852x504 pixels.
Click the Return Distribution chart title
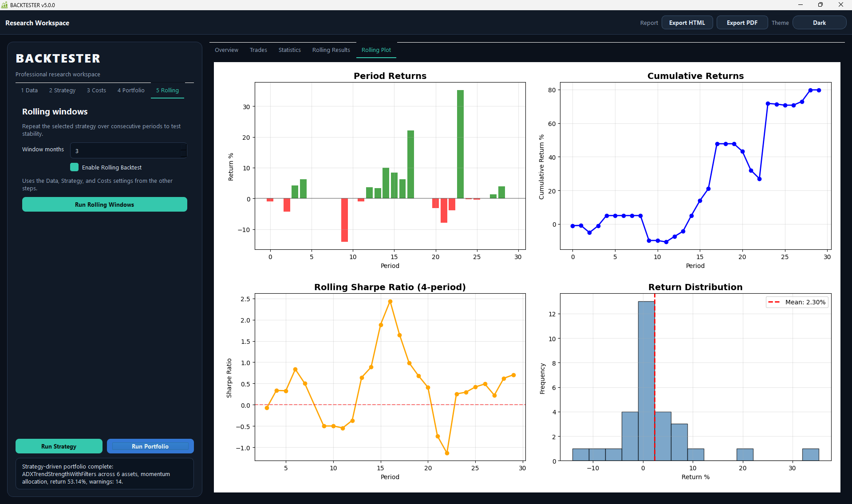pyautogui.click(x=695, y=287)
